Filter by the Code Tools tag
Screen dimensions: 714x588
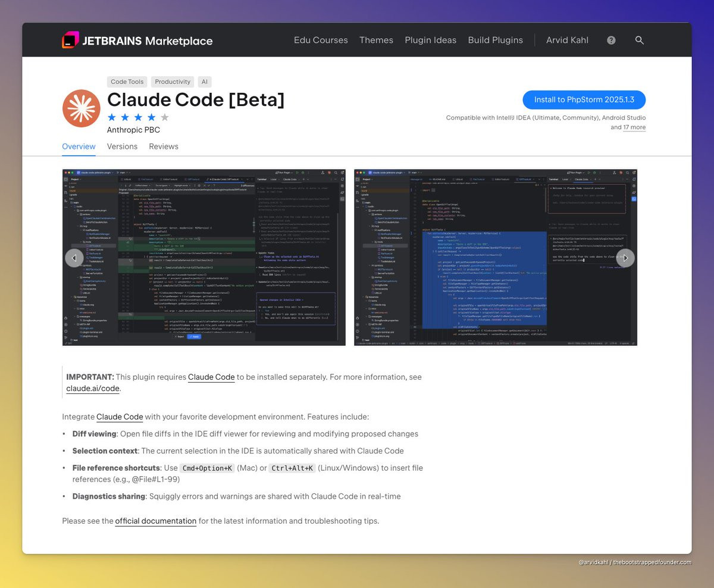127,82
